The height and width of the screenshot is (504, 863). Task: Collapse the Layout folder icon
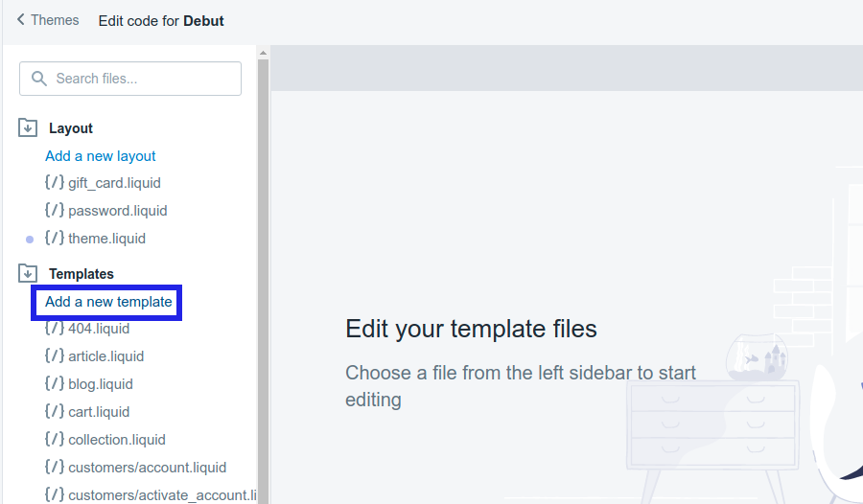coord(28,128)
